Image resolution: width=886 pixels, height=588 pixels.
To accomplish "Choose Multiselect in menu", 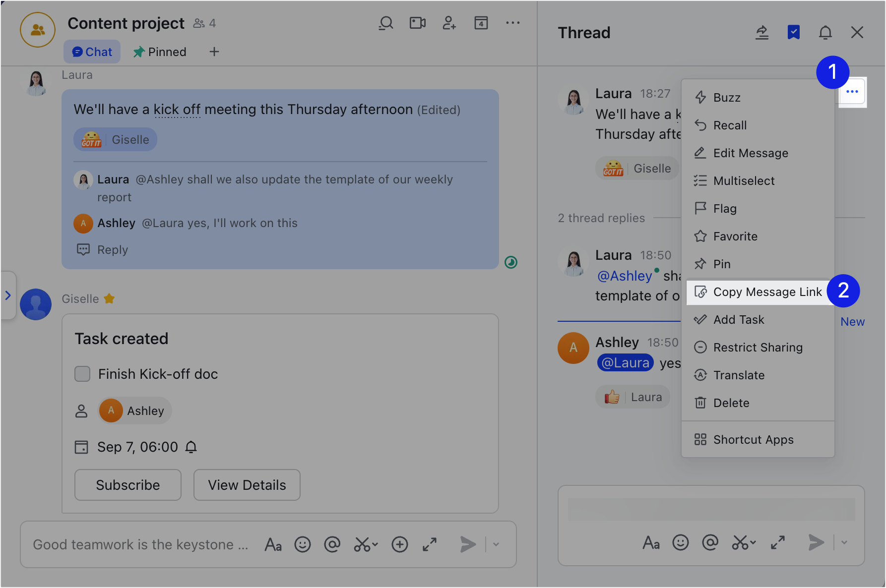I will tap(758, 181).
